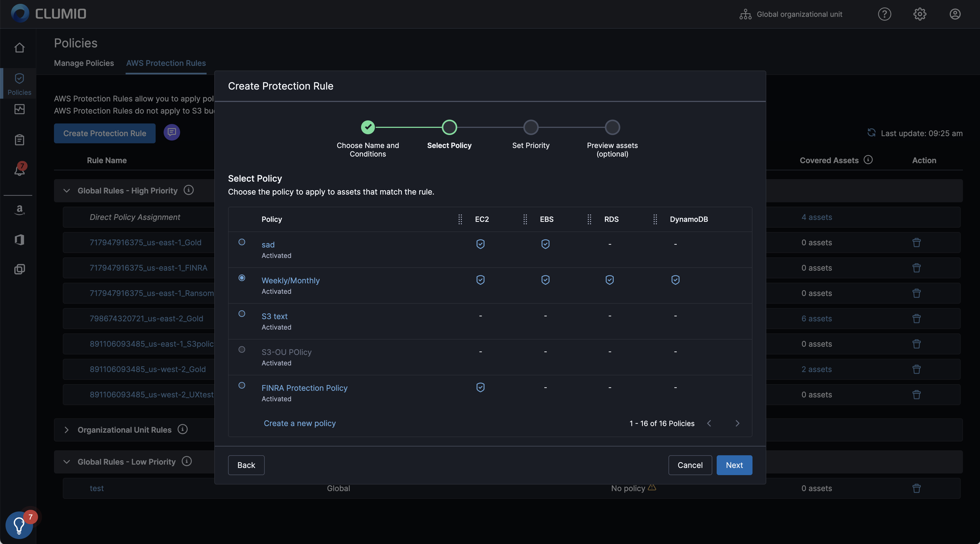Open the help question mark icon

click(884, 14)
